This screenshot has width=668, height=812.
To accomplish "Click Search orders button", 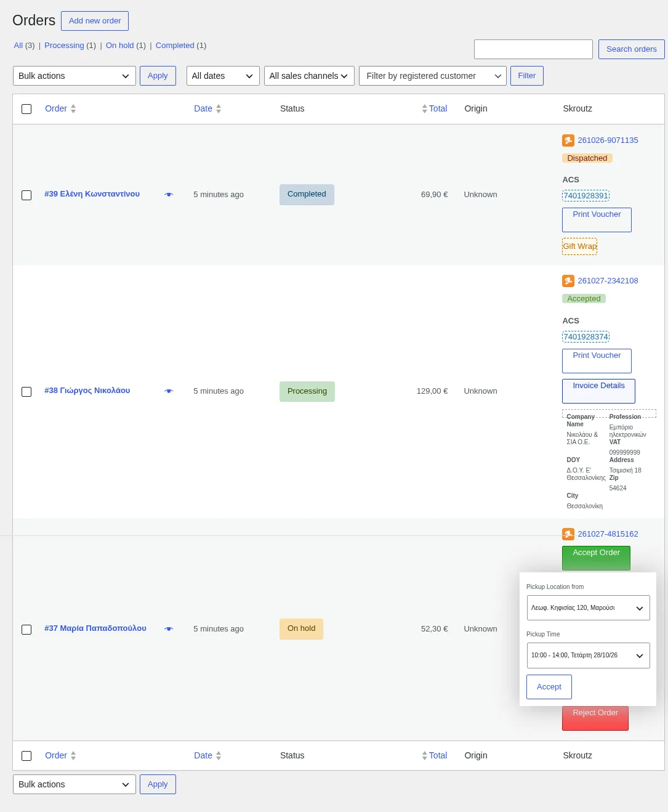I will tap(631, 49).
